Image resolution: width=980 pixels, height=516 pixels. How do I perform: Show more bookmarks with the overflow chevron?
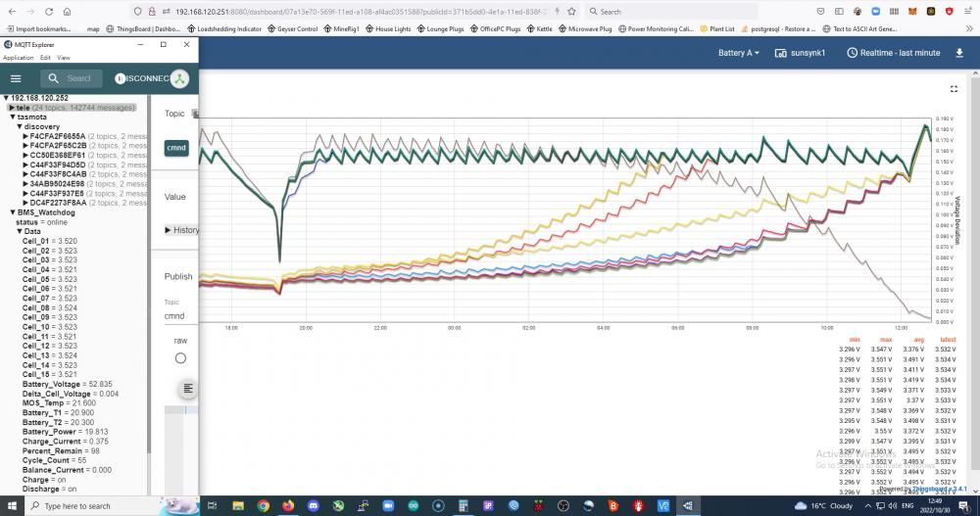point(969,28)
